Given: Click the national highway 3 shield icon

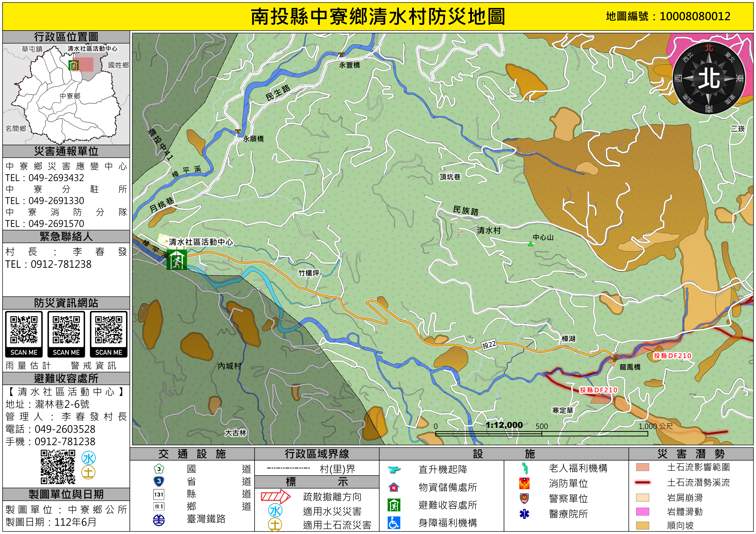Looking at the screenshot, I should point(159,469).
